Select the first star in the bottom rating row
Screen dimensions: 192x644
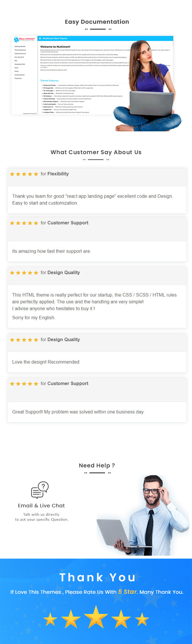(x=50, y=619)
